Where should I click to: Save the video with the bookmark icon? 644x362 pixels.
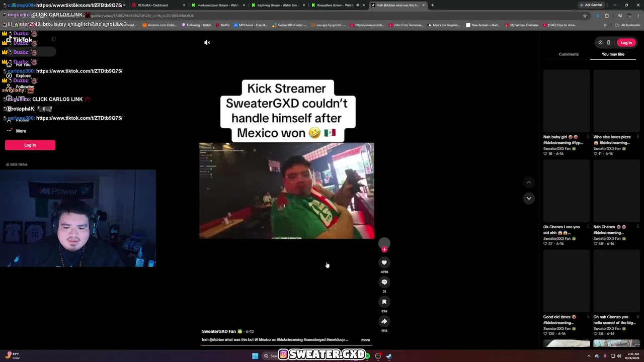pyautogui.click(x=384, y=302)
